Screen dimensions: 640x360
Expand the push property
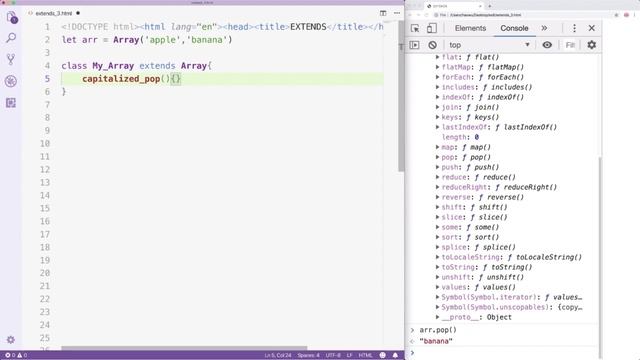pyautogui.click(x=438, y=167)
